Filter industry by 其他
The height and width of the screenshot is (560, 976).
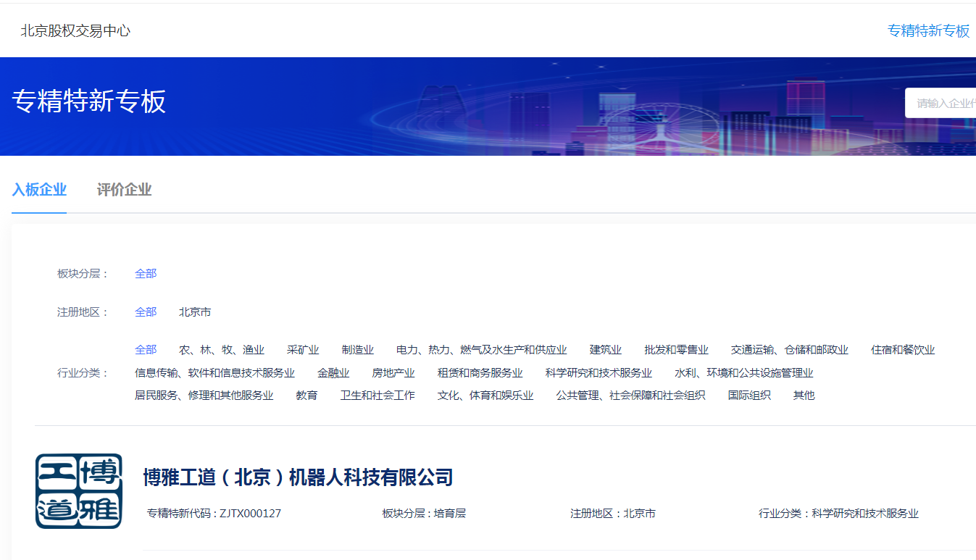(804, 396)
